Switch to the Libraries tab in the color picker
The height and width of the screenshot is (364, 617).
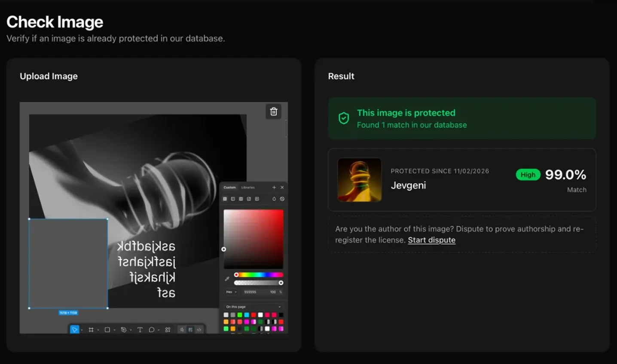pos(248,188)
